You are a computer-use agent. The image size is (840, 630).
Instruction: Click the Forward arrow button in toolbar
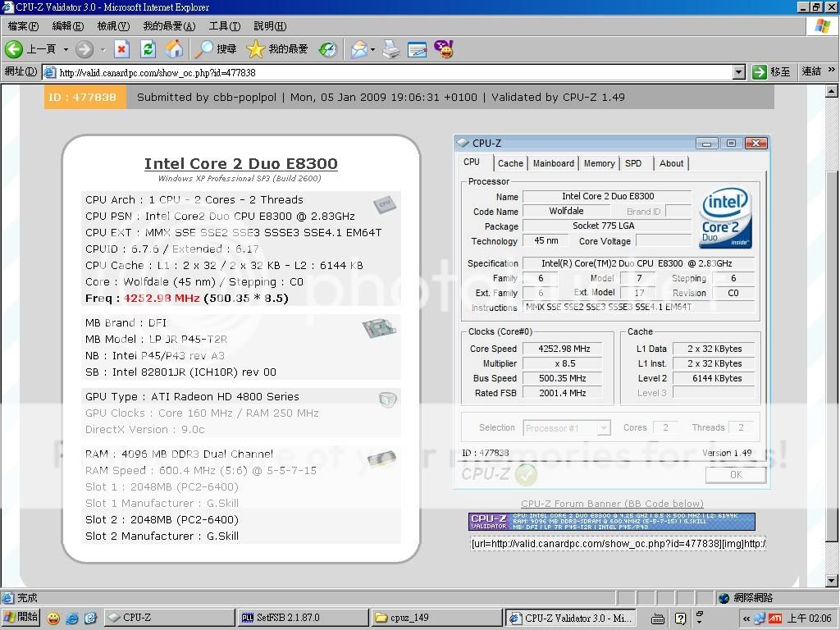(x=84, y=49)
